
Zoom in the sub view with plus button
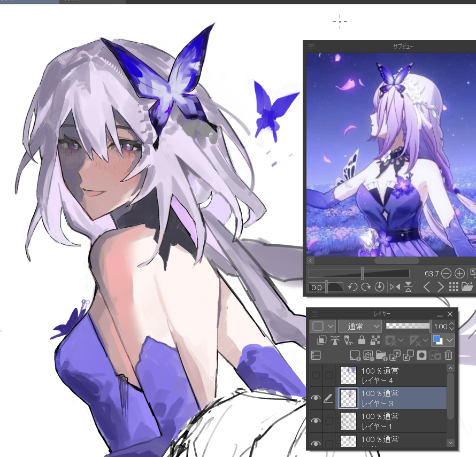click(459, 273)
